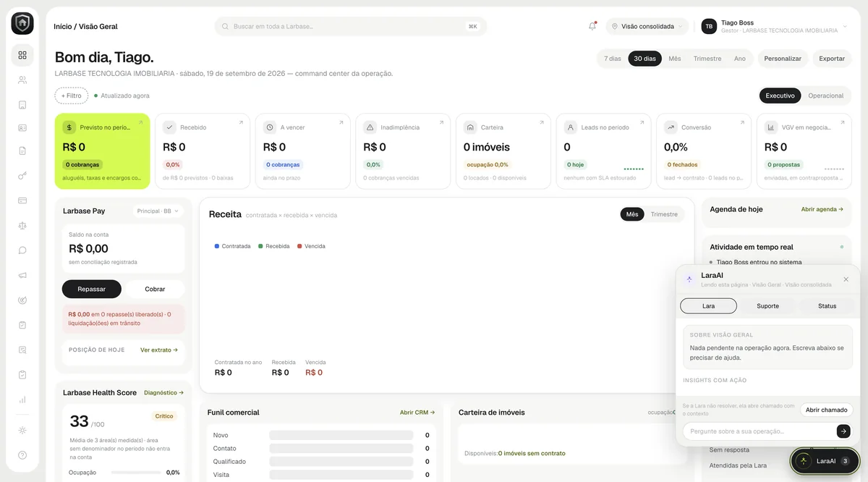
Task: Open the Visão consolidada dropdown
Action: (647, 26)
